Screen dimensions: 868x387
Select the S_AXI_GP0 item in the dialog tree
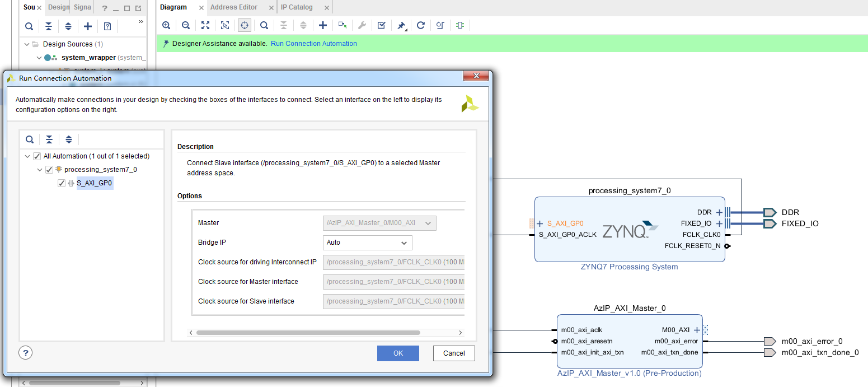pos(95,183)
